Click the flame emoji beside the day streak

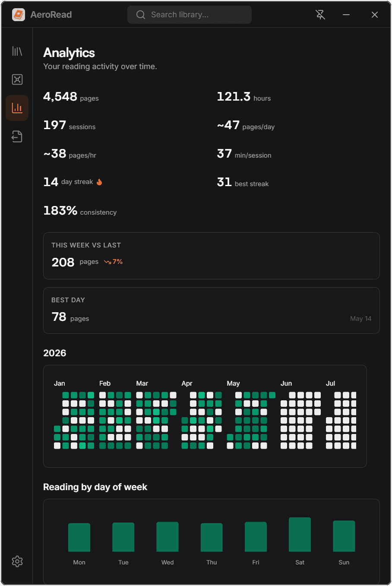[99, 181]
